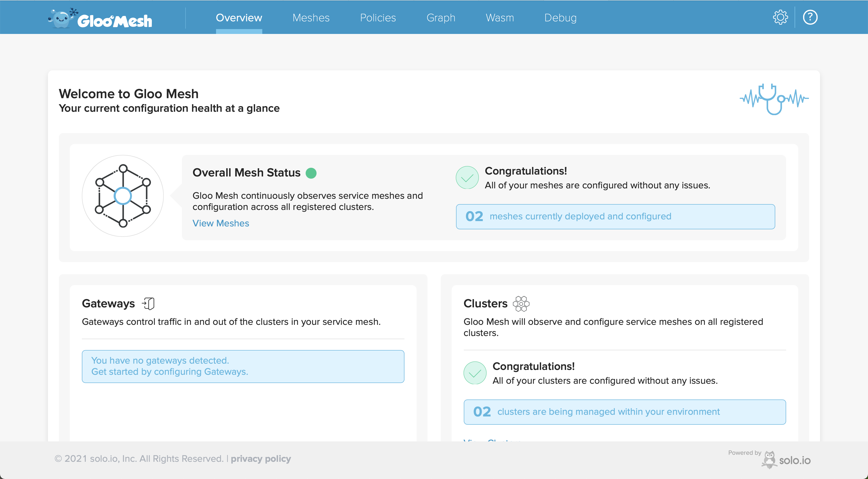Image resolution: width=868 pixels, height=479 pixels.
Task: Click the stethoscope health icon
Action: 774,99
